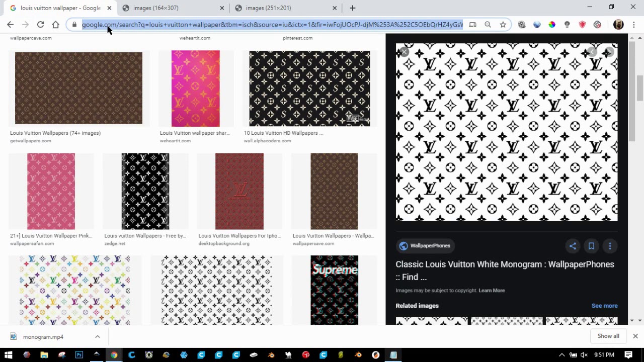Open a new tab with plus button
The image size is (644, 362).
pos(352,8)
